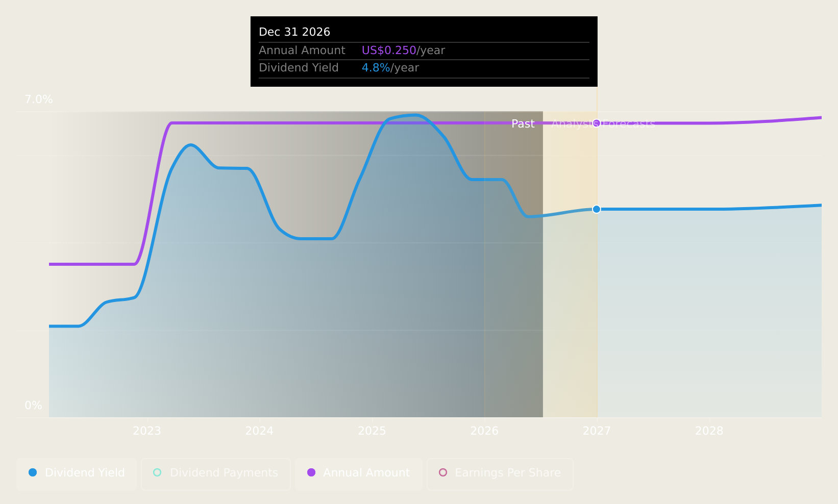838x504 pixels.
Task: Toggle the Dividend Payments legend item
Action: click(x=215, y=474)
